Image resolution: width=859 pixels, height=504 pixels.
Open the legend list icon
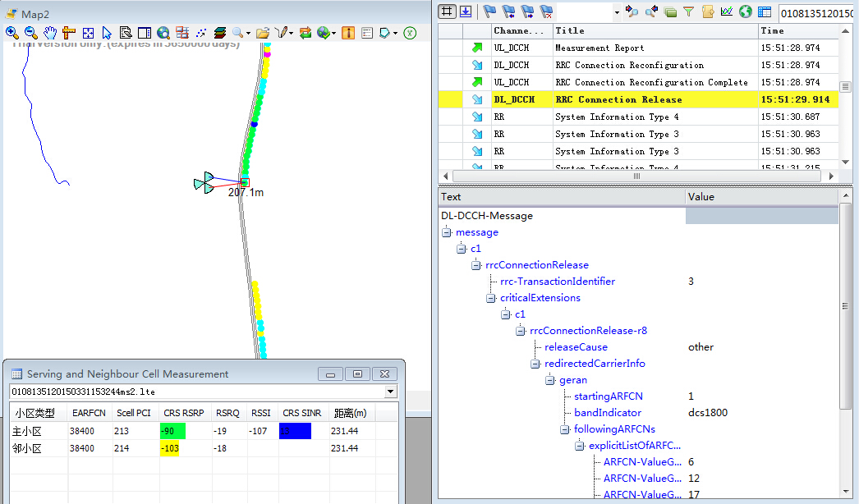[367, 33]
